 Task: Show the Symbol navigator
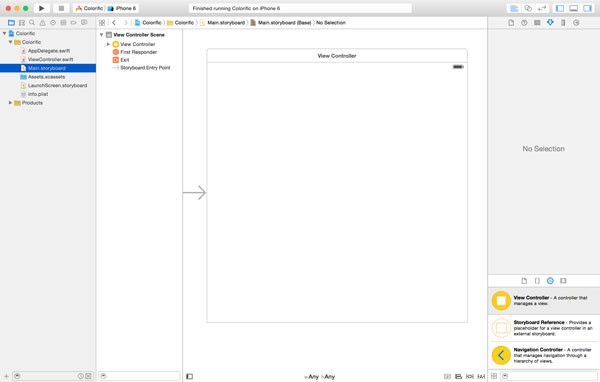point(22,23)
